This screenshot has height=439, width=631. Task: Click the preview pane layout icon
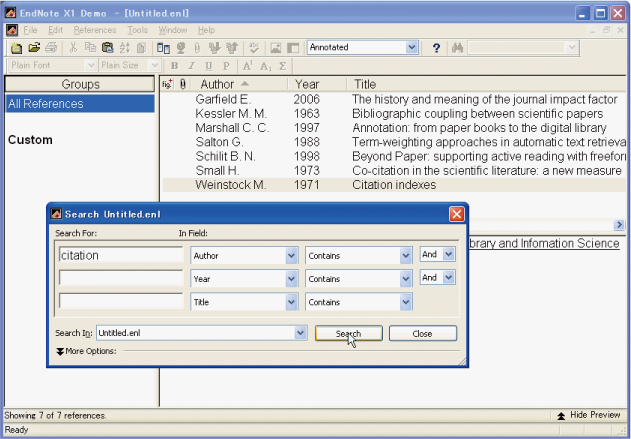[293, 48]
